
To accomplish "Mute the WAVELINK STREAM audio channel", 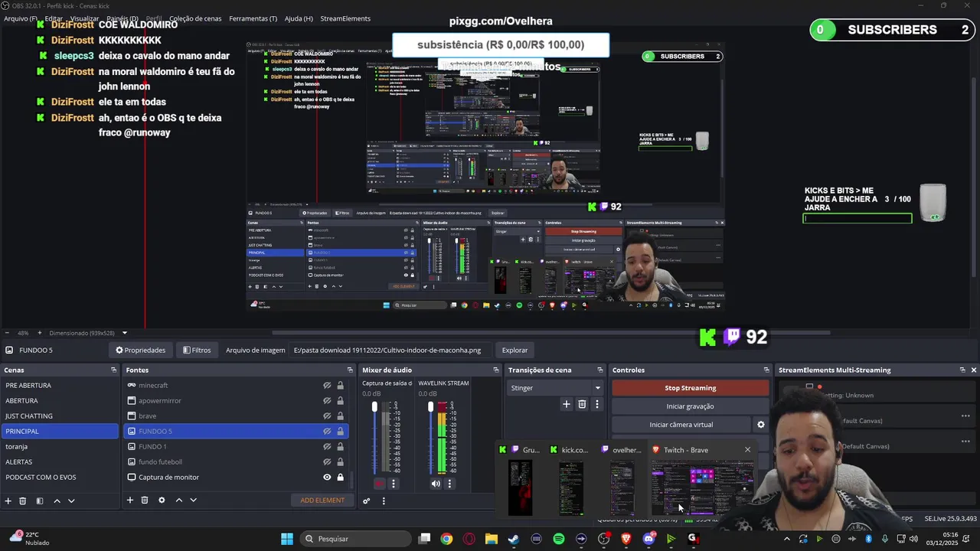I will (436, 484).
